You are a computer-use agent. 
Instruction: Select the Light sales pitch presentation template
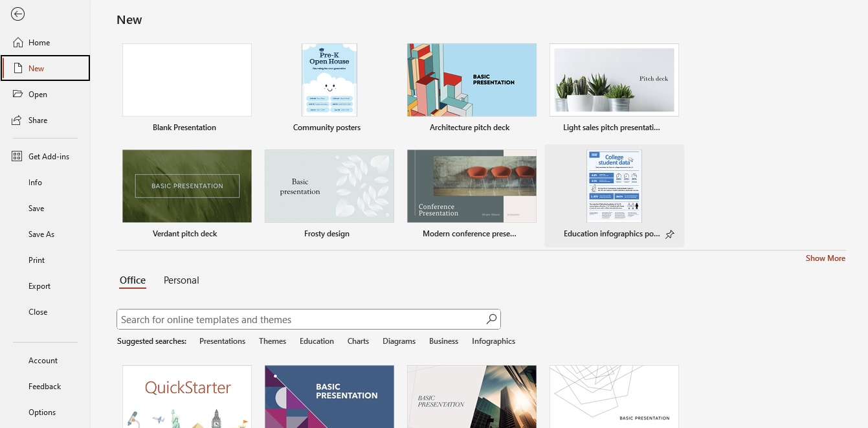[614, 80]
